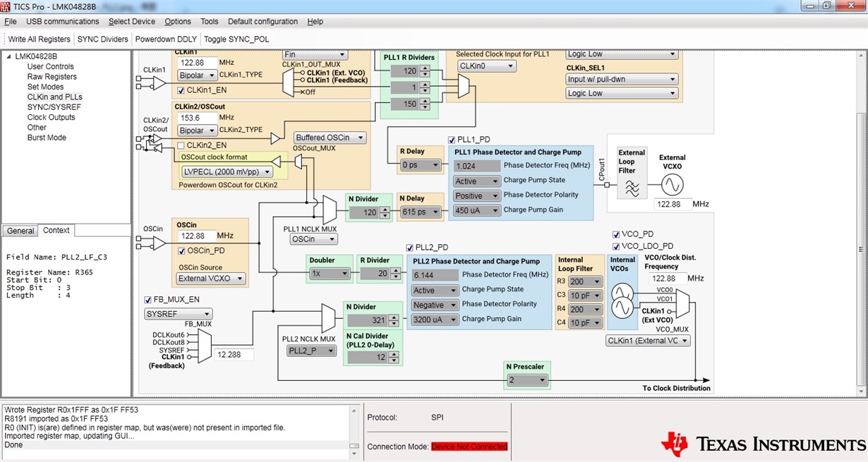This screenshot has width=868, height=462.
Task: Select Raw Registers in the tree
Action: tap(52, 77)
